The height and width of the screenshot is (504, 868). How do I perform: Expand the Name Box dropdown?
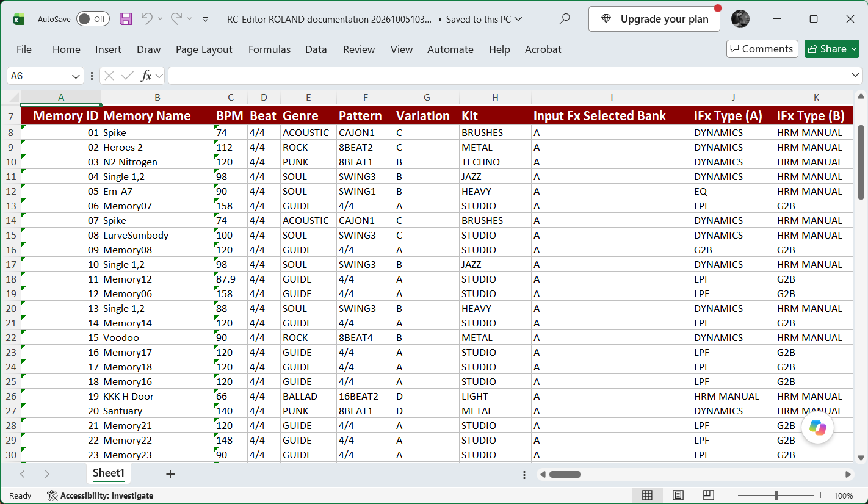76,76
